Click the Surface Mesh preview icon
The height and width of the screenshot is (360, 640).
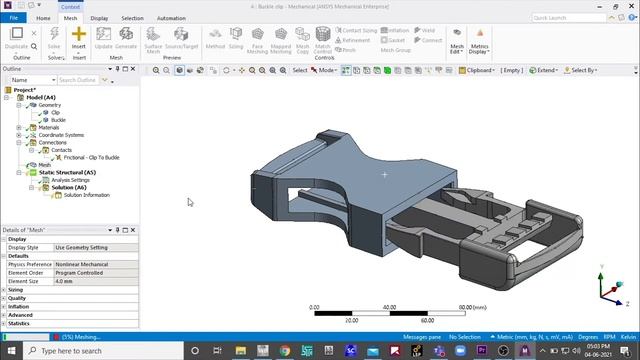tap(153, 34)
